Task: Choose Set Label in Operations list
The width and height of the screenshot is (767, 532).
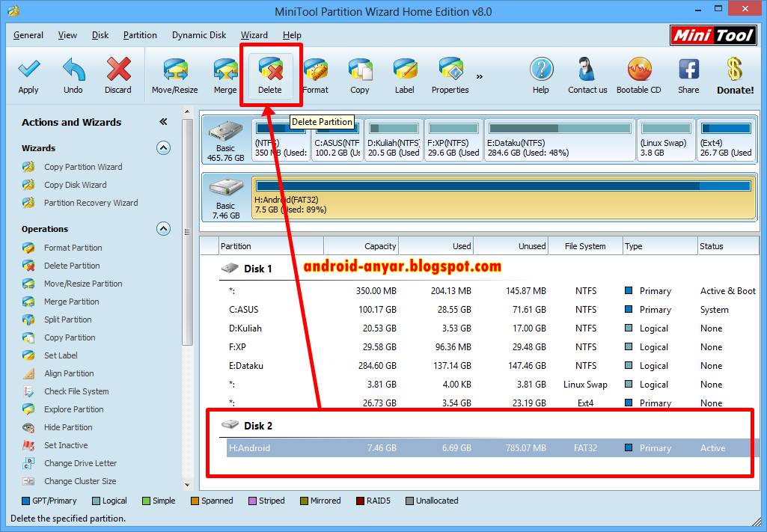Action: pyautogui.click(x=61, y=355)
